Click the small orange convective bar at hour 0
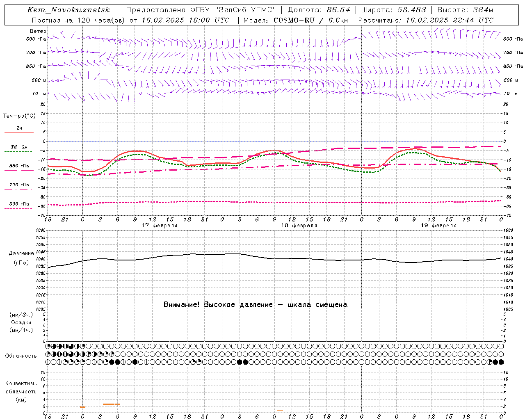The image size is (525, 420). pyautogui.click(x=82, y=407)
